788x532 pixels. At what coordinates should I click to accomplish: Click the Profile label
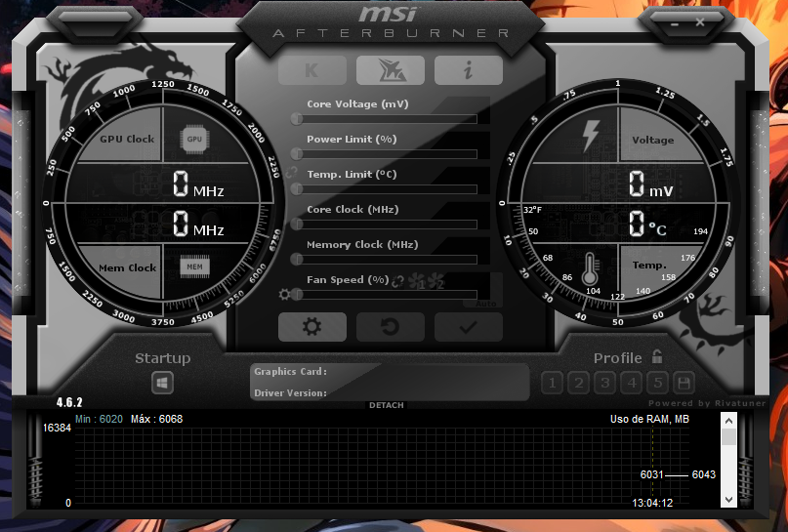click(618, 358)
